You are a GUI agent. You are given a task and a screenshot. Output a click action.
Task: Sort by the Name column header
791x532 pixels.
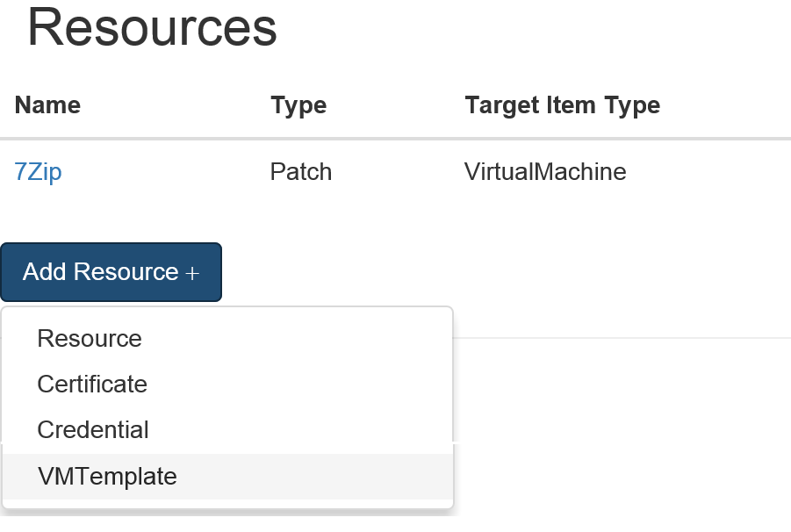click(47, 105)
